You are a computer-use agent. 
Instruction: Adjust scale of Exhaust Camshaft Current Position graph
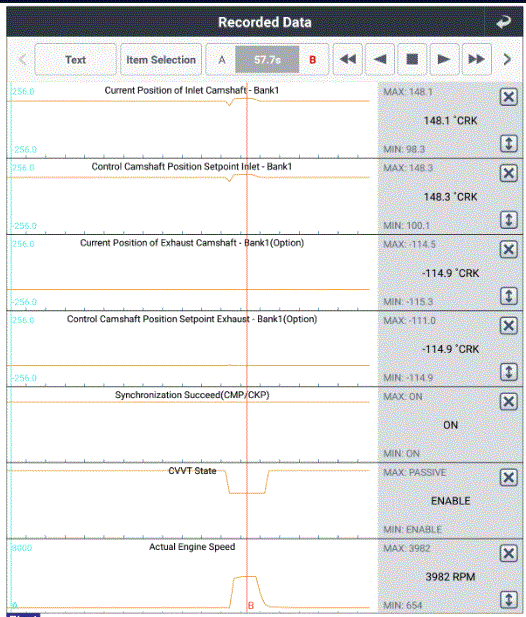coord(509,296)
